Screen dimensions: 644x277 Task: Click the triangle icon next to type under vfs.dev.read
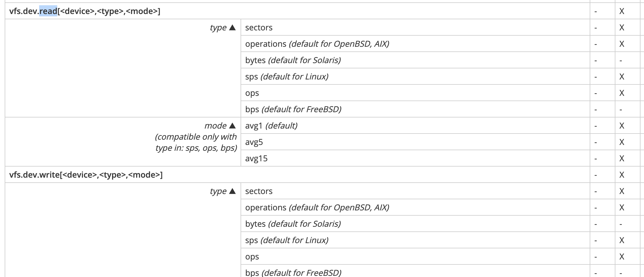pos(232,27)
